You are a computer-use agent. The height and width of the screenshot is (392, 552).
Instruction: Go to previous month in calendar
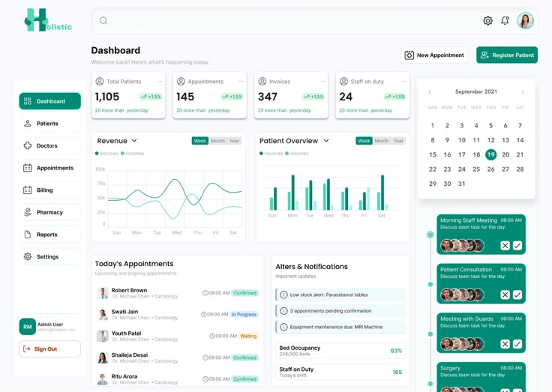(430, 92)
